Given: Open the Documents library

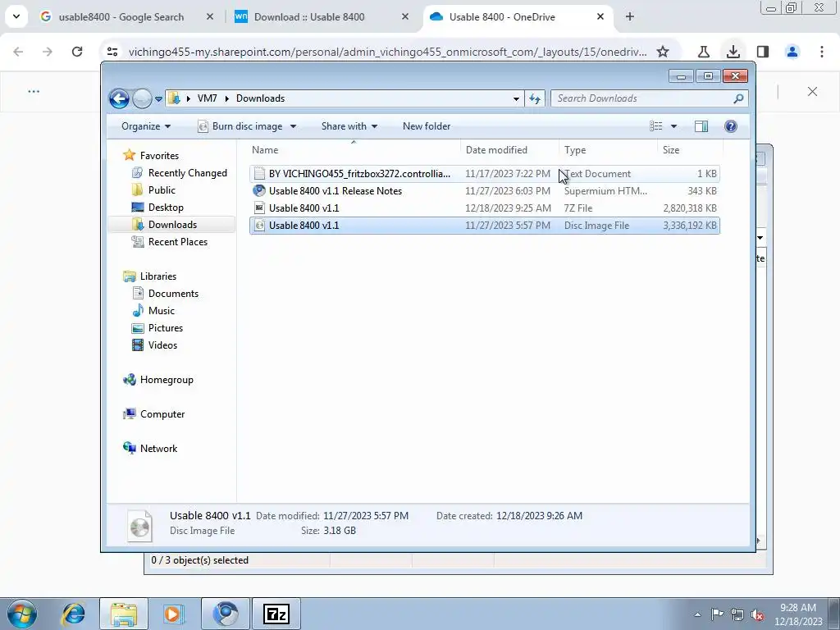Looking at the screenshot, I should 173,293.
